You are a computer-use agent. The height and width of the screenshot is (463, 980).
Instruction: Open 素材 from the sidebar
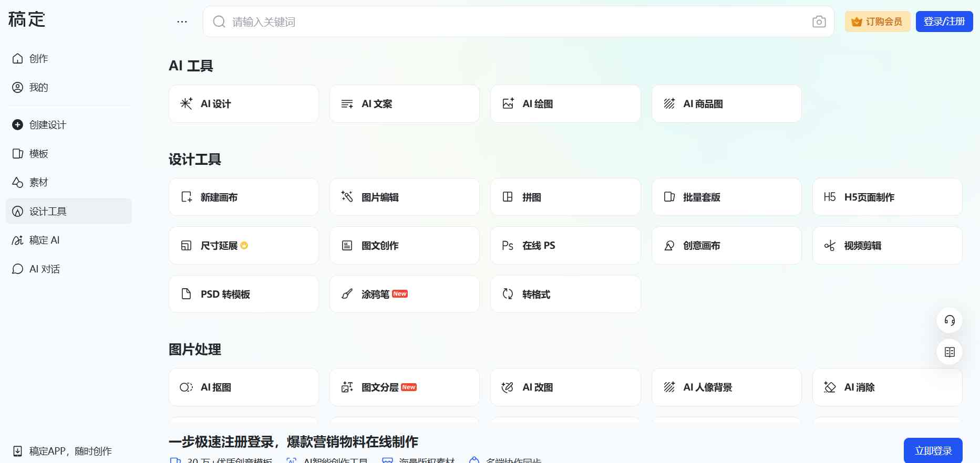tap(38, 182)
